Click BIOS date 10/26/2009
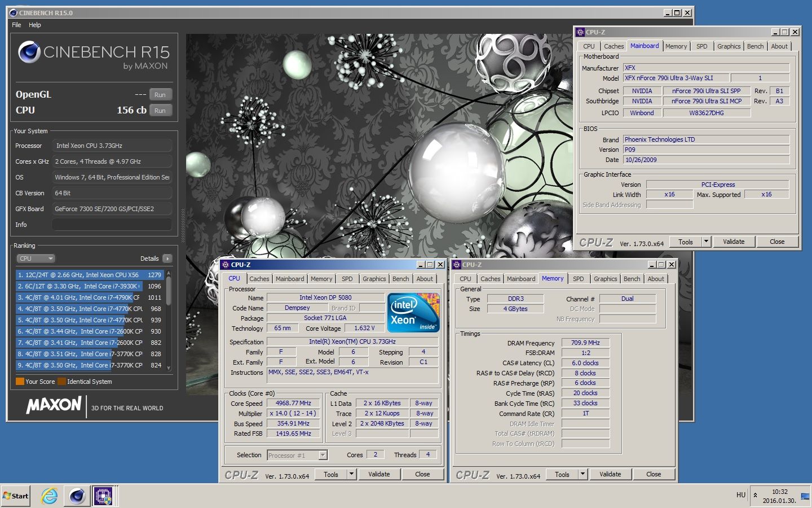 706,160
